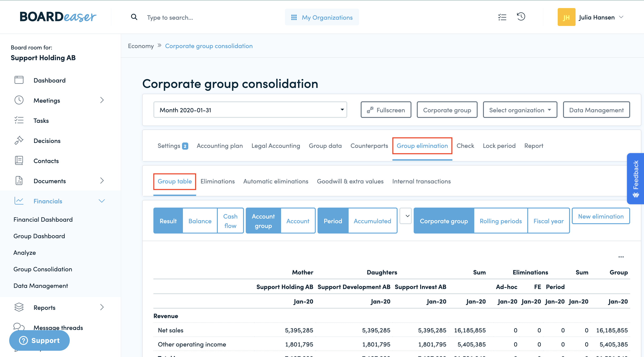Switch to the Lock period tab
Viewport: 644px width, 357px height.
pos(499,145)
